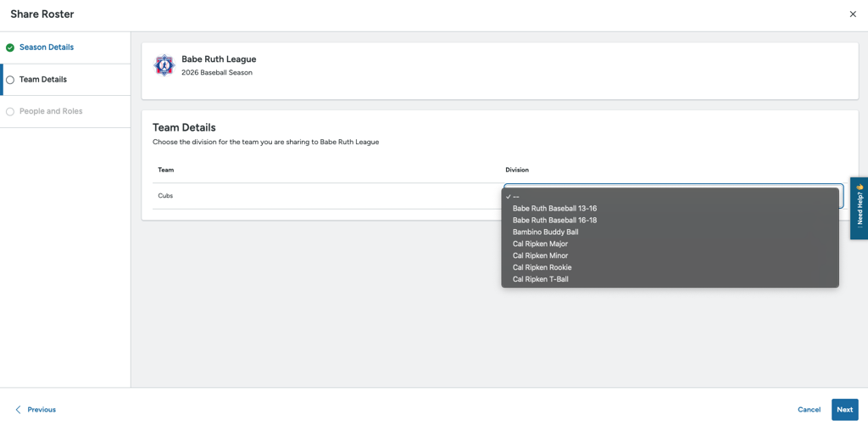
Task: Click the Team column header
Action: click(165, 170)
